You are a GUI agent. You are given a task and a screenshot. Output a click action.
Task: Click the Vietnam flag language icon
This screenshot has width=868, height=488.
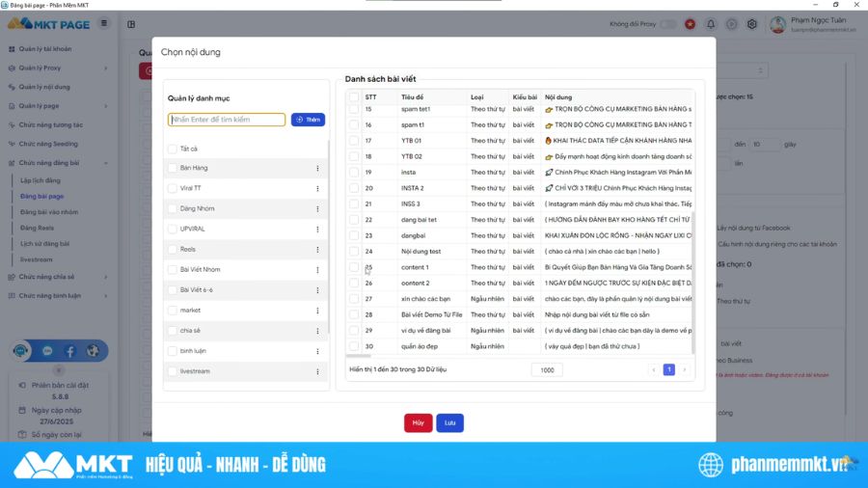pos(690,24)
